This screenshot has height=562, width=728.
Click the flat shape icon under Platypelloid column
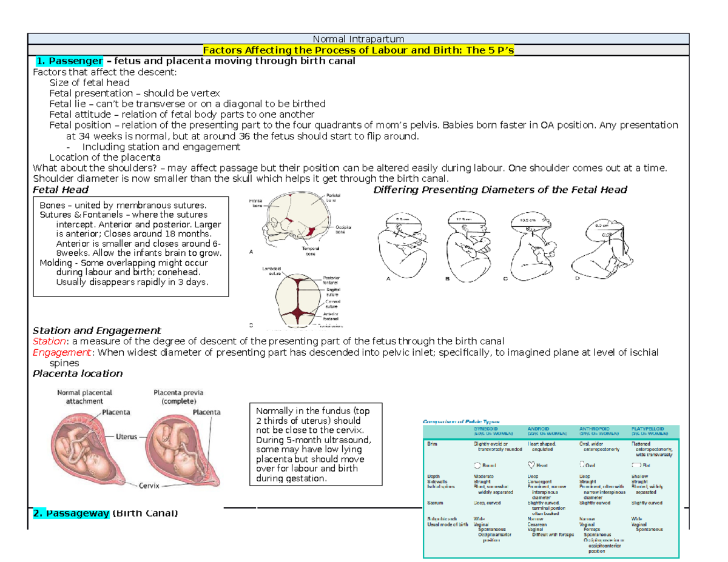coord(635,464)
